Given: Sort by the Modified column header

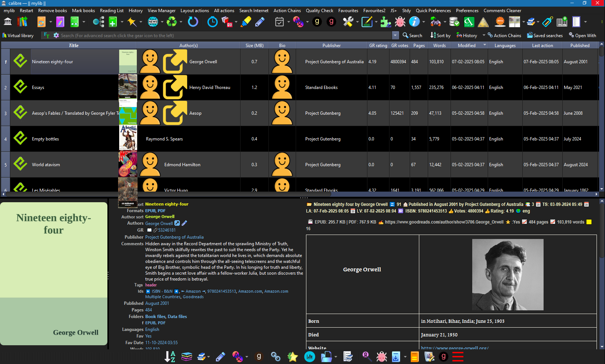Looking at the screenshot, I should (x=467, y=46).
